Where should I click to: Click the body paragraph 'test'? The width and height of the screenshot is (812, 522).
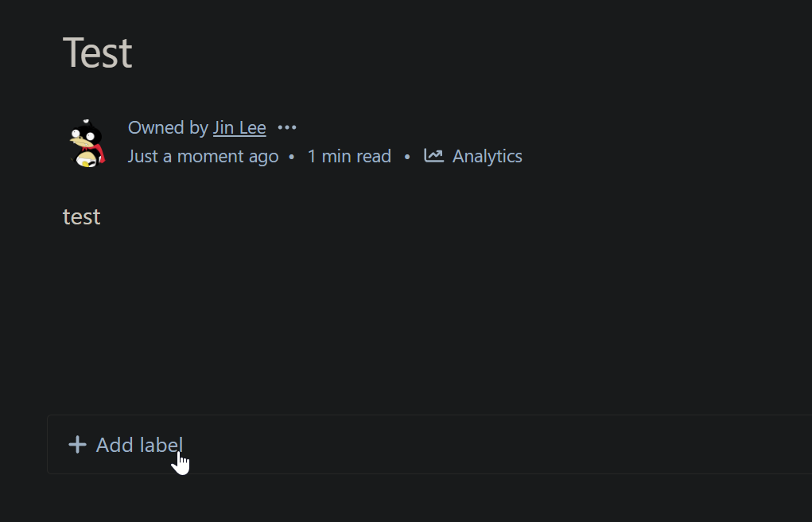(x=82, y=216)
